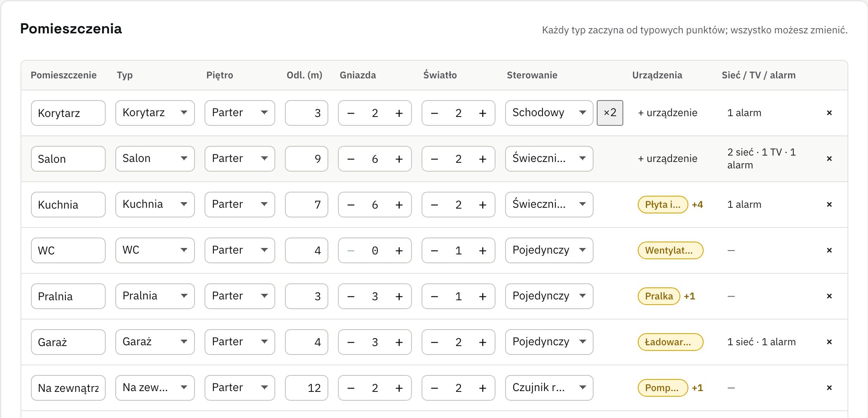
Task: Increase Gniazda count in Korytarz row
Action: [x=399, y=113]
